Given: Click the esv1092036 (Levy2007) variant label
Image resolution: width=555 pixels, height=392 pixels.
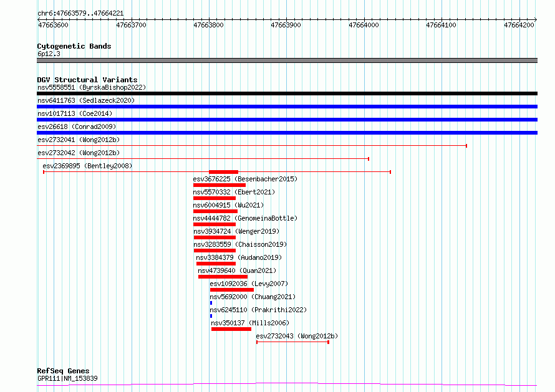Looking at the screenshot, I should 240,284.
